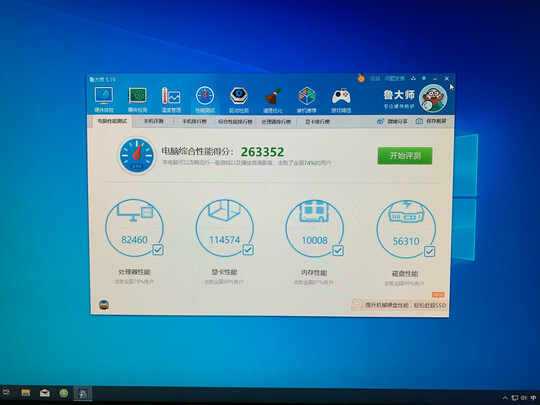Toggle the memory performance checkbox (10008)
The image size is (540, 405).
point(338,250)
